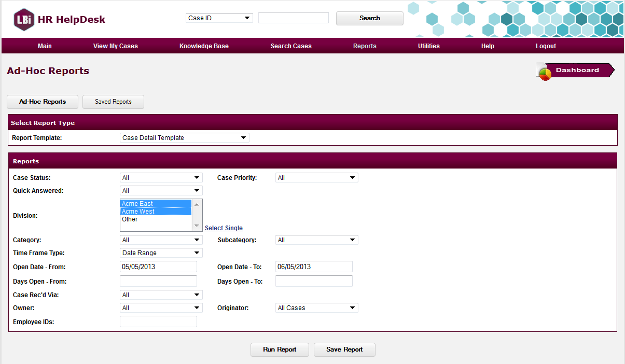Viewport: 625px width, 364px height.
Task: Select Other in Division list
Action: (x=156, y=219)
